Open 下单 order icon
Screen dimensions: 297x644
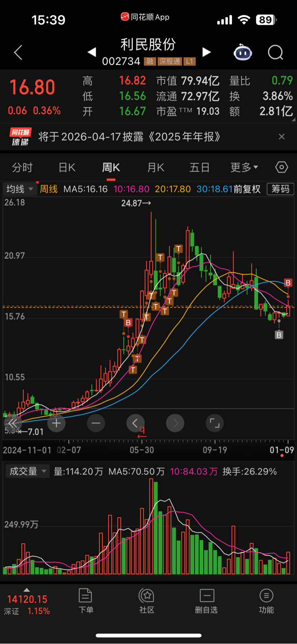(x=85, y=601)
